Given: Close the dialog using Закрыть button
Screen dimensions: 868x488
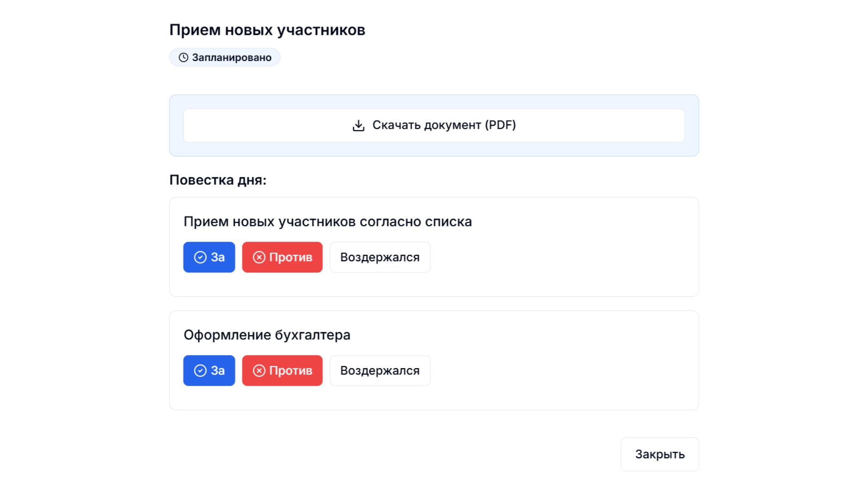Looking at the screenshot, I should (x=660, y=454).
